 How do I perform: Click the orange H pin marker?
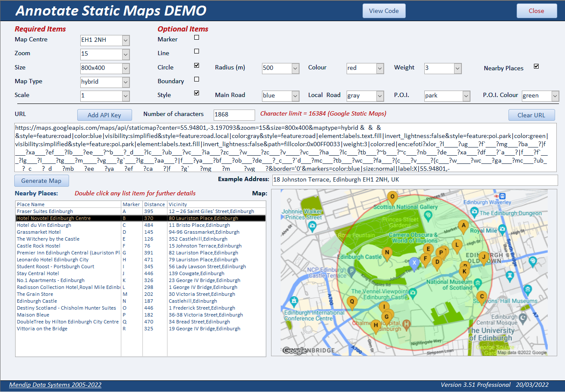pyautogui.click(x=376, y=326)
